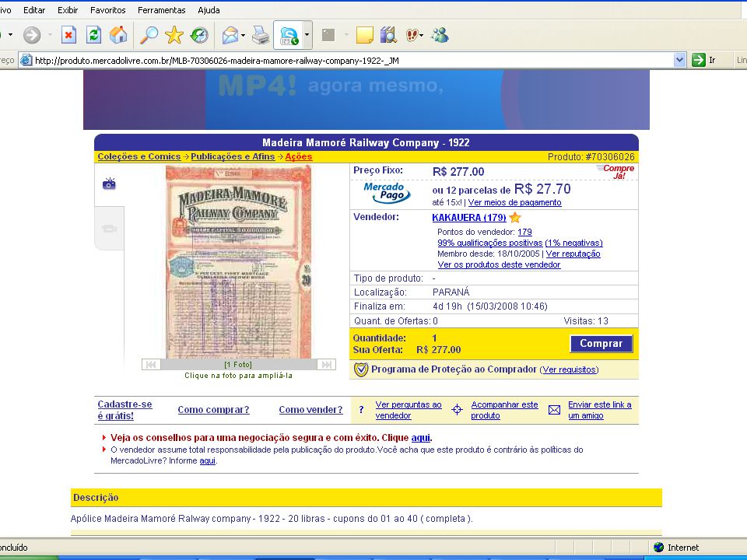
Task: Go to last photo button
Action: pos(326,365)
